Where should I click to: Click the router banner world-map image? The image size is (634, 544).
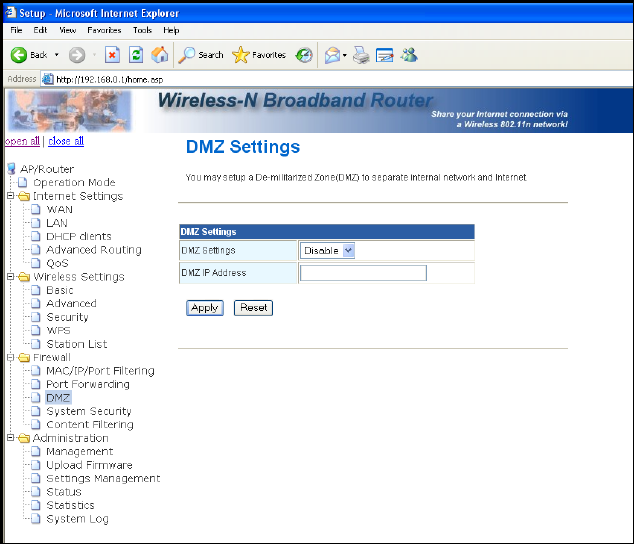[70, 111]
